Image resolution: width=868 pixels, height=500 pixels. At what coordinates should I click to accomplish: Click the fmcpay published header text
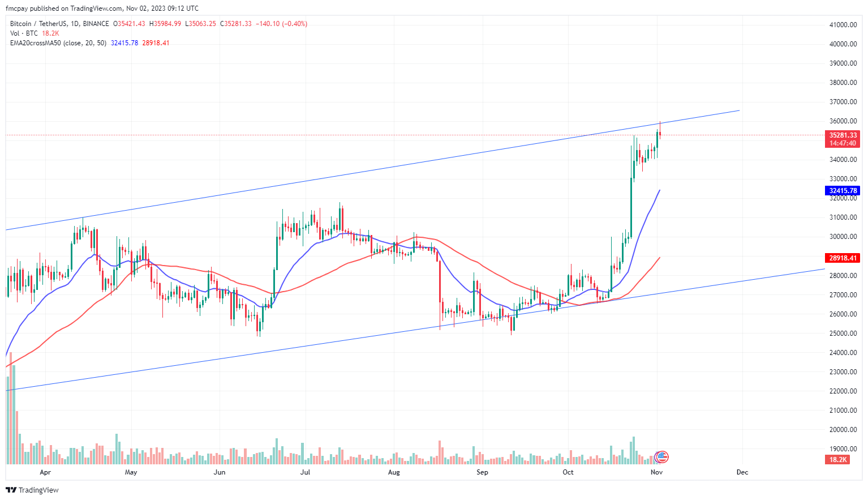tap(102, 8)
